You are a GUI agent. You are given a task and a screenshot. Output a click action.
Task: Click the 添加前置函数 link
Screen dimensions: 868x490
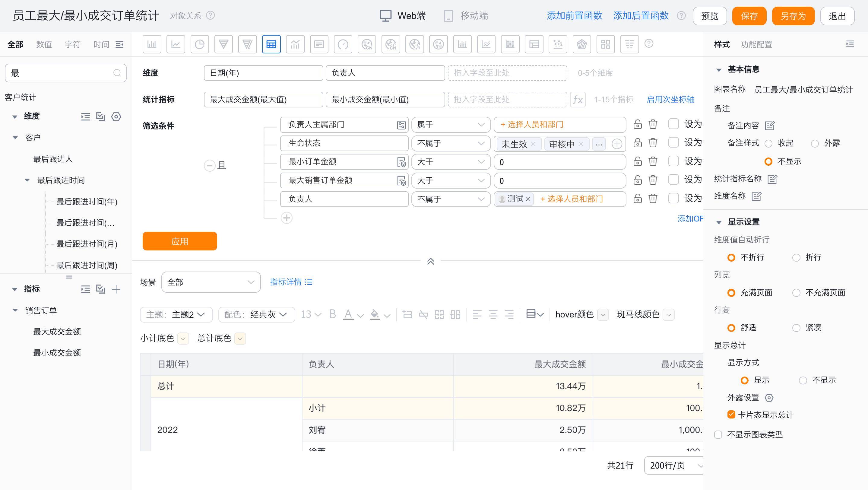tap(574, 16)
